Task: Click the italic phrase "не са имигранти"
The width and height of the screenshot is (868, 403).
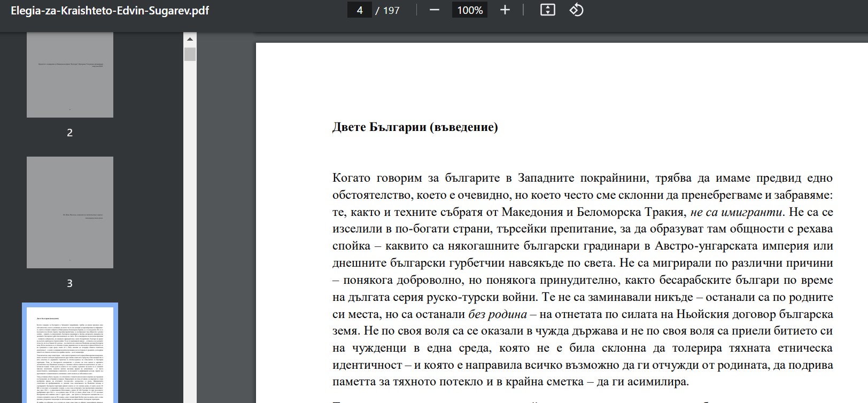Action: coord(736,212)
